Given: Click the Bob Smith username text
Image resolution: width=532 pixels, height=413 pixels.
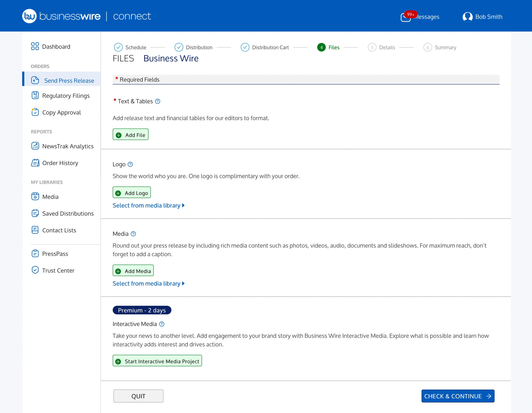Looking at the screenshot, I should pyautogui.click(x=489, y=17).
